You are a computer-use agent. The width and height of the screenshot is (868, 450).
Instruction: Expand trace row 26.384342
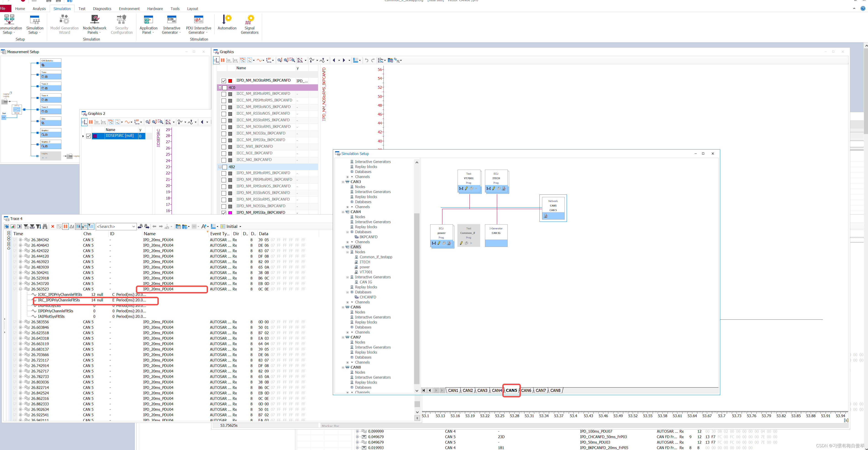click(x=20, y=240)
